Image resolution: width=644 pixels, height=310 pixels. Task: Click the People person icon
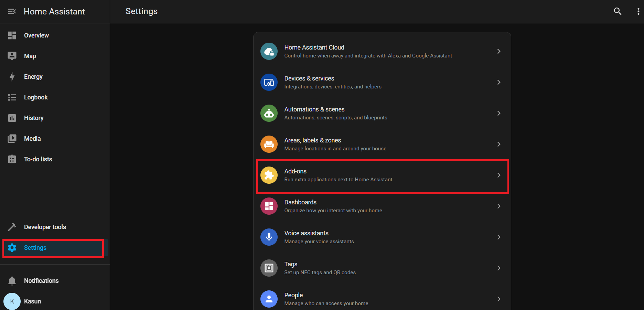point(269,299)
